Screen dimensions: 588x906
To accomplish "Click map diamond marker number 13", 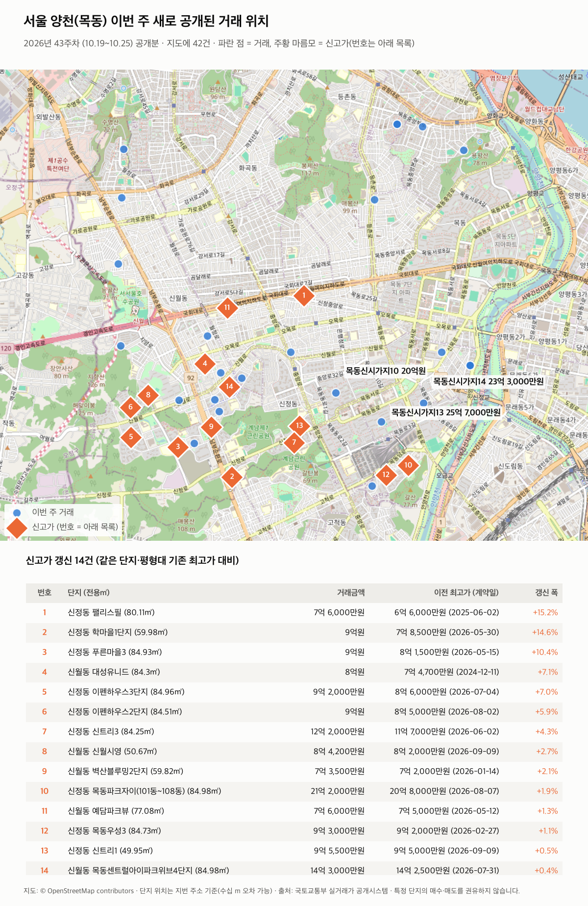I will click(x=299, y=426).
